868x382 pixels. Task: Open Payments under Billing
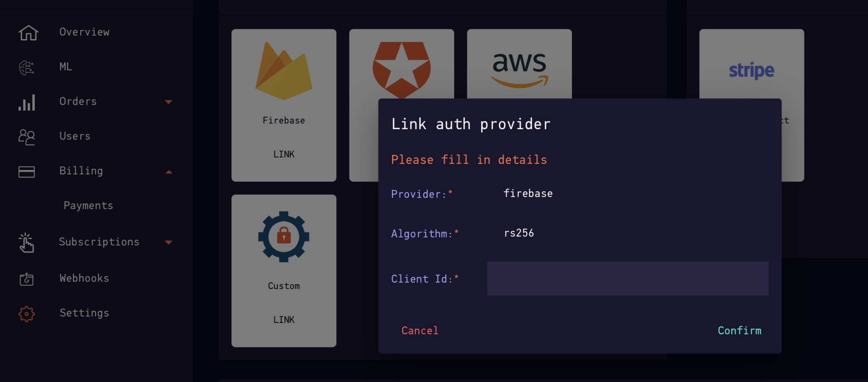(88, 206)
